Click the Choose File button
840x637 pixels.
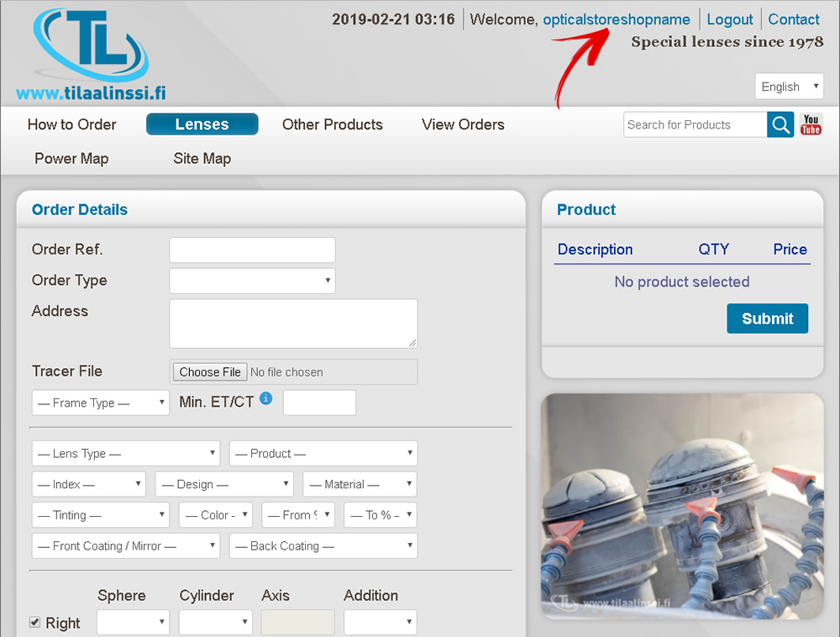pos(210,372)
